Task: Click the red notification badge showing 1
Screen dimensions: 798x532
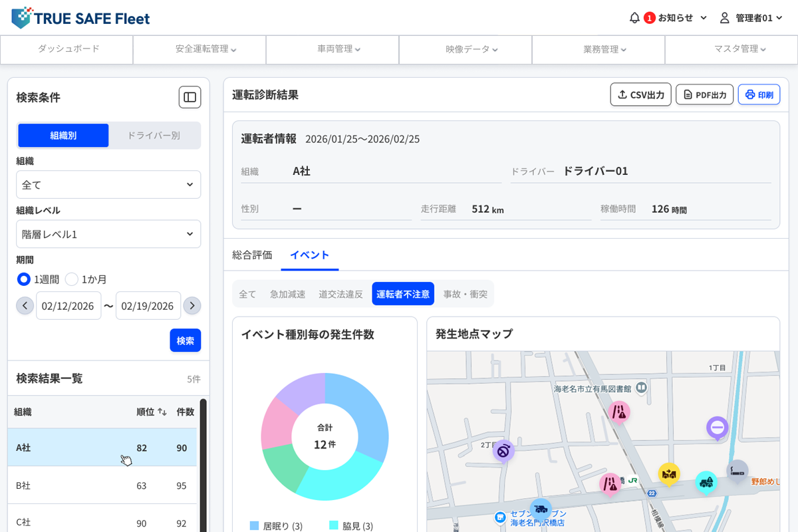Action: click(x=649, y=18)
